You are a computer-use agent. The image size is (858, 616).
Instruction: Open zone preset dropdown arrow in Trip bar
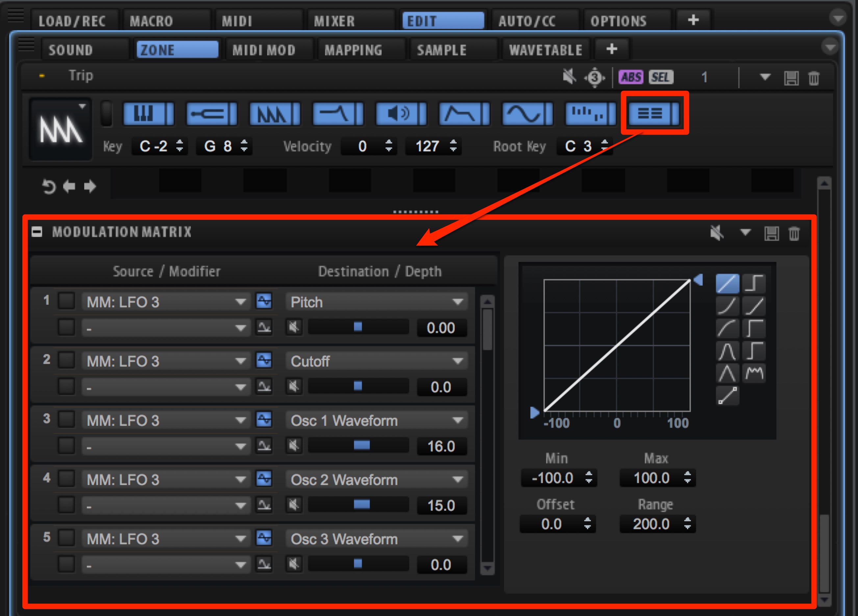click(765, 77)
